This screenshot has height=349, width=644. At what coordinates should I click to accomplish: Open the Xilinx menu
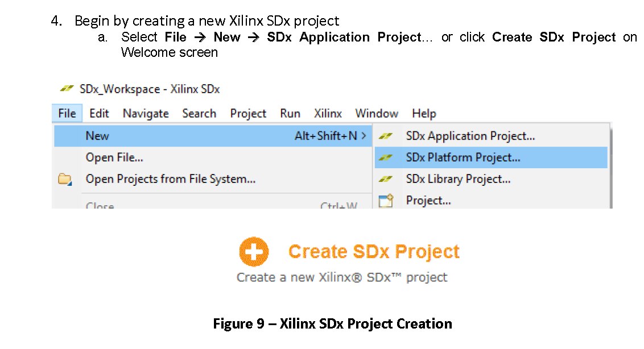pyautogui.click(x=328, y=113)
